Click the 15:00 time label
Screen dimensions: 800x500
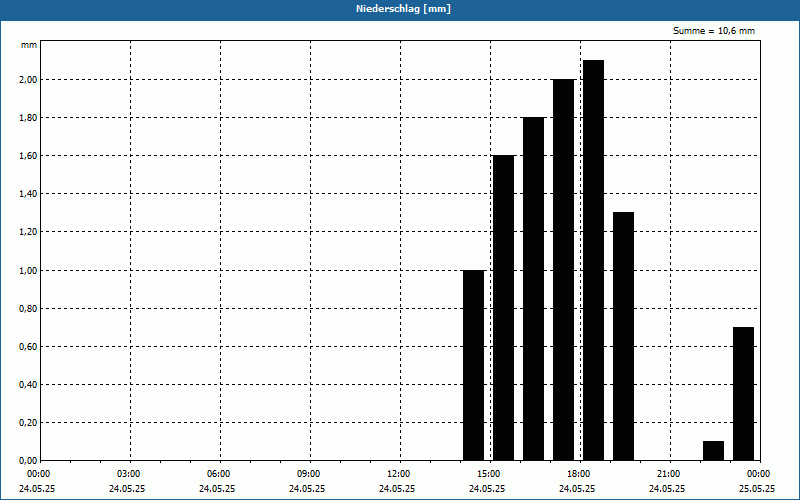click(489, 474)
